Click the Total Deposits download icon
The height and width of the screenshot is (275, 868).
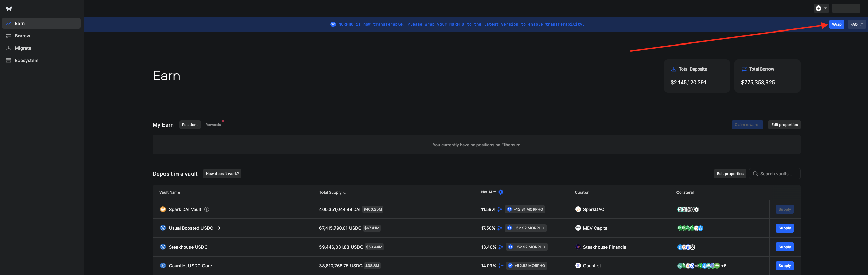(673, 69)
